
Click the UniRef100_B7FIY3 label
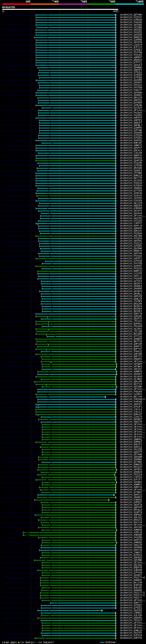pyautogui.click(x=131, y=48)
